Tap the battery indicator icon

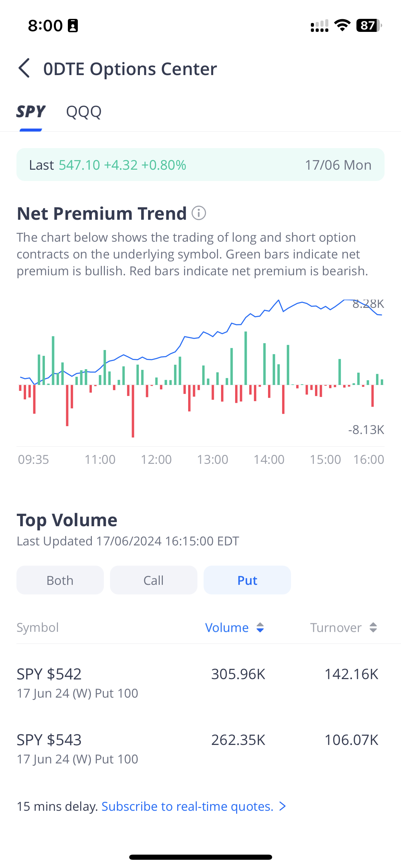(369, 25)
